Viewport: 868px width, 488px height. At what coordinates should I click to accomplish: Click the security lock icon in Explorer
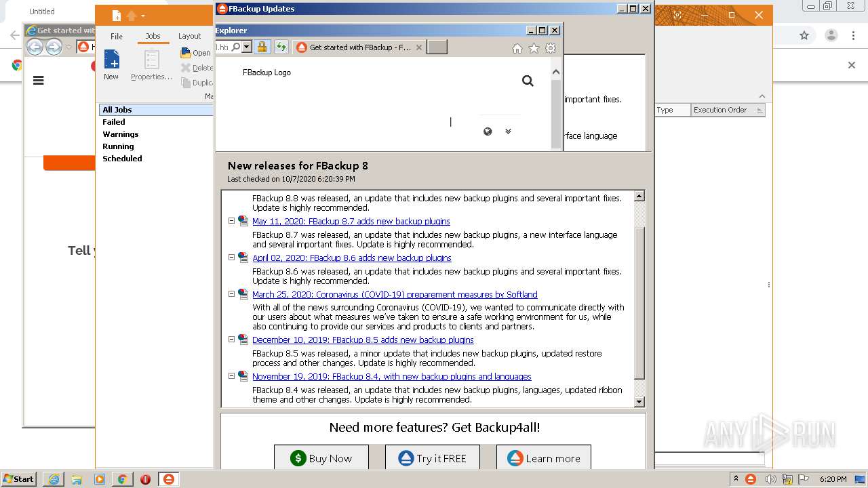[262, 47]
